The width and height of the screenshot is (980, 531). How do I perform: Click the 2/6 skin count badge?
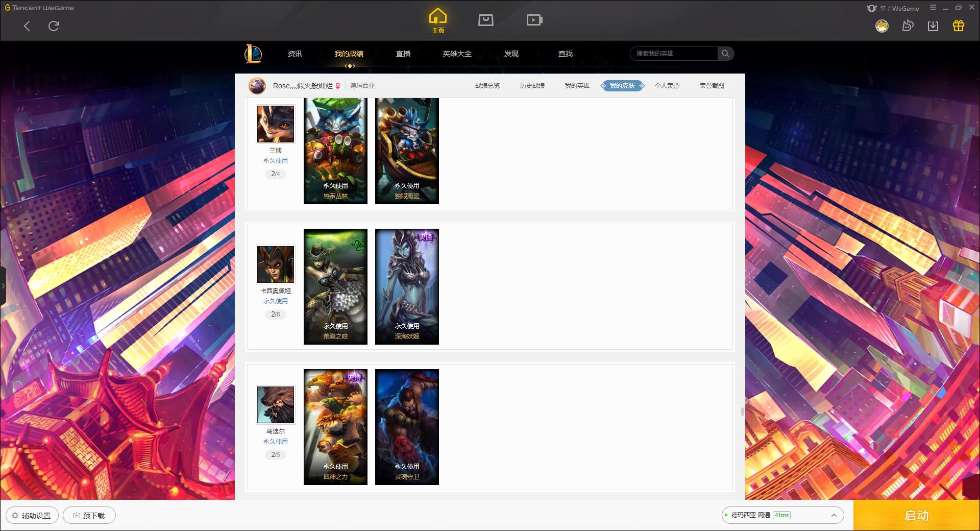tap(276, 315)
